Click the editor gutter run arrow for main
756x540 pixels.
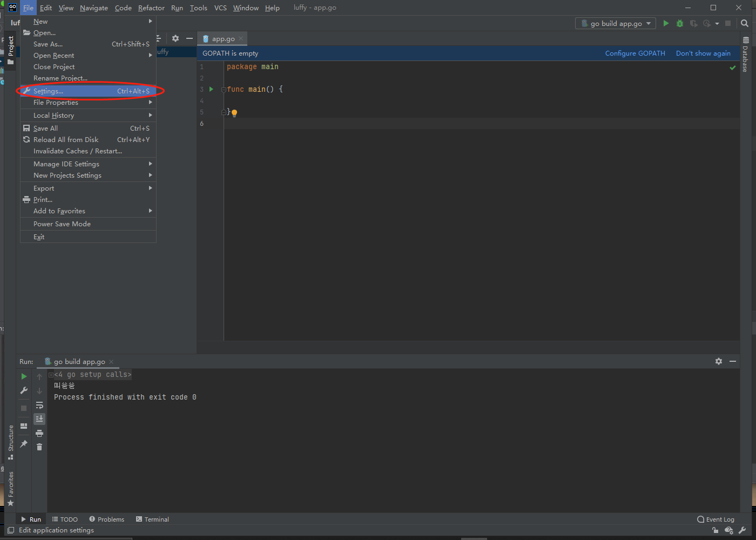point(211,89)
